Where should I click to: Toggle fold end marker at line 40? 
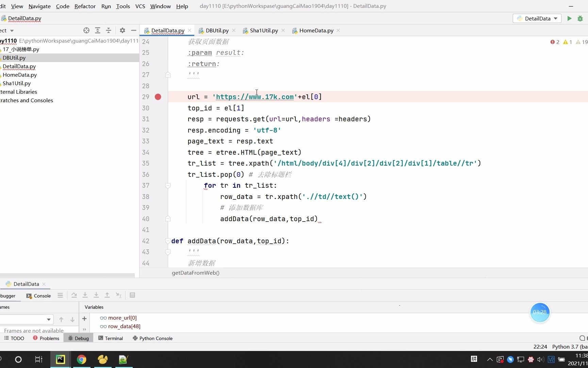(168, 219)
